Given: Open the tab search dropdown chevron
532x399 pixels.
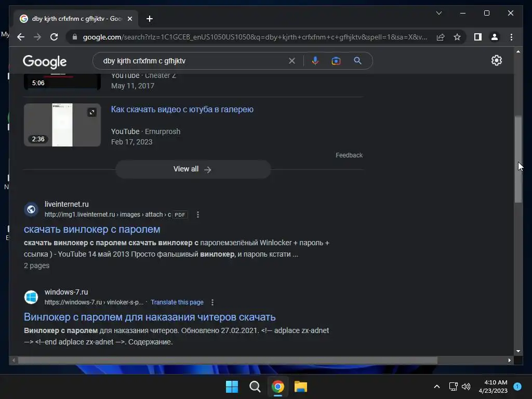Looking at the screenshot, I should coord(438,13).
